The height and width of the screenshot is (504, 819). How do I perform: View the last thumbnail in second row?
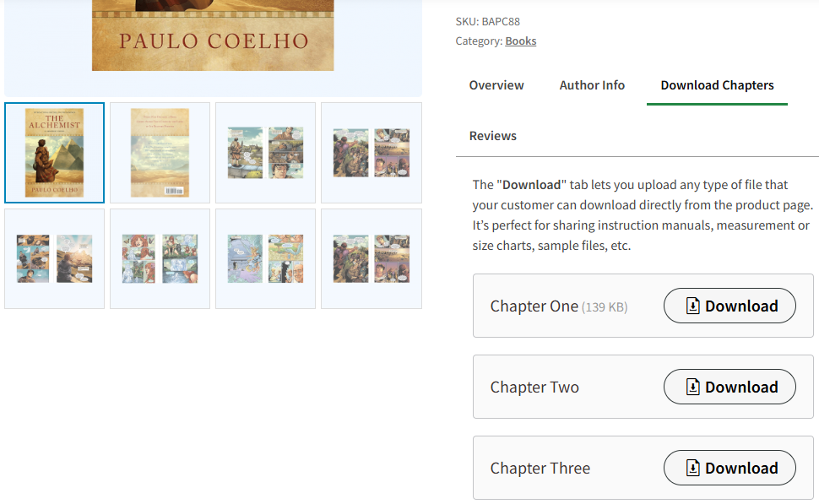pos(372,259)
